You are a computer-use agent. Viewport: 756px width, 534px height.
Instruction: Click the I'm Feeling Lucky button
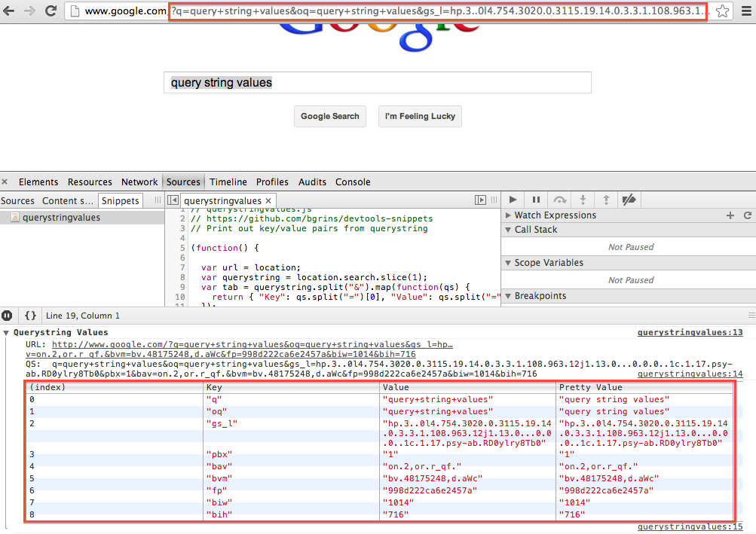tap(420, 116)
